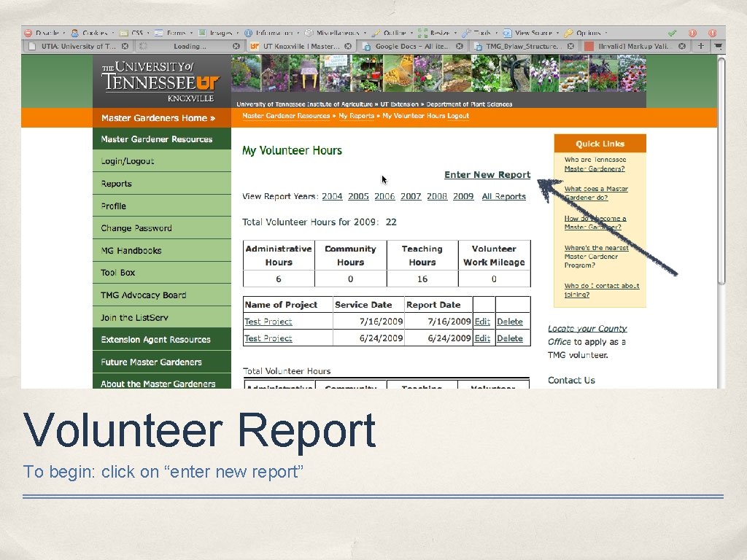Screen dimensions: 747x560
Task: View report year 2004
Action: coord(332,196)
